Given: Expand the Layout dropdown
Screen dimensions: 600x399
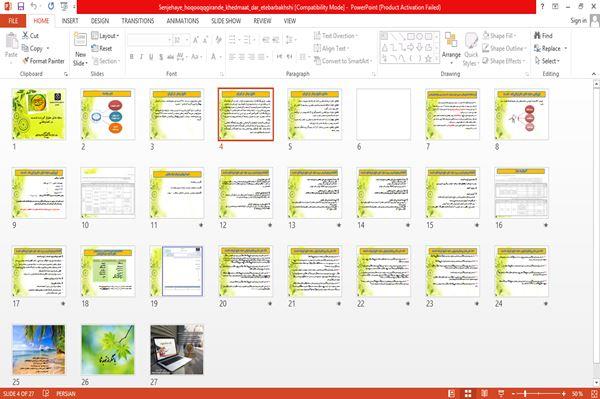Looking at the screenshot, I should [106, 36].
